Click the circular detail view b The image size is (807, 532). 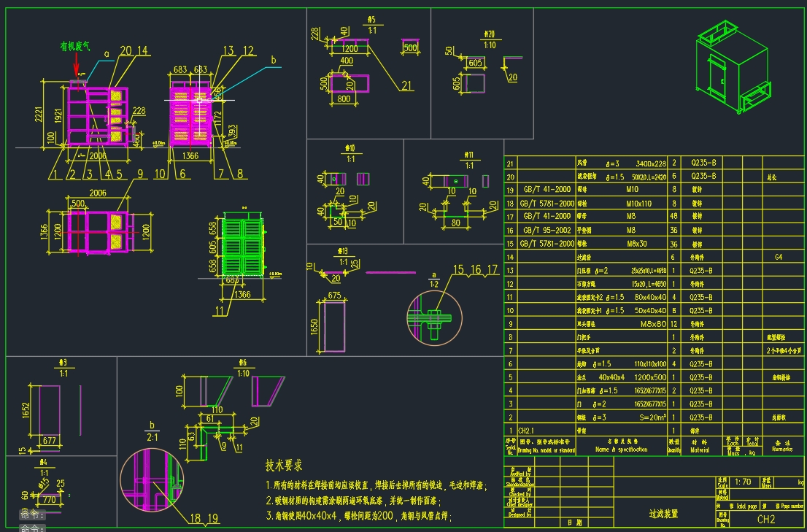[x=152, y=479]
